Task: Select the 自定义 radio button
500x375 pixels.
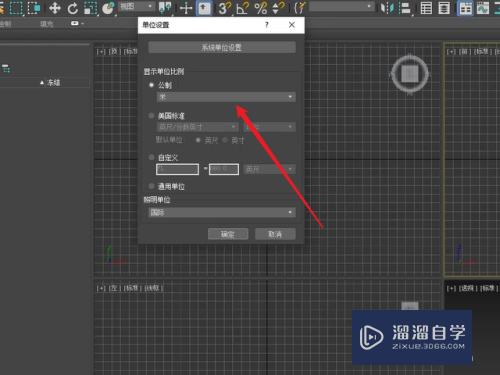Action: click(151, 157)
